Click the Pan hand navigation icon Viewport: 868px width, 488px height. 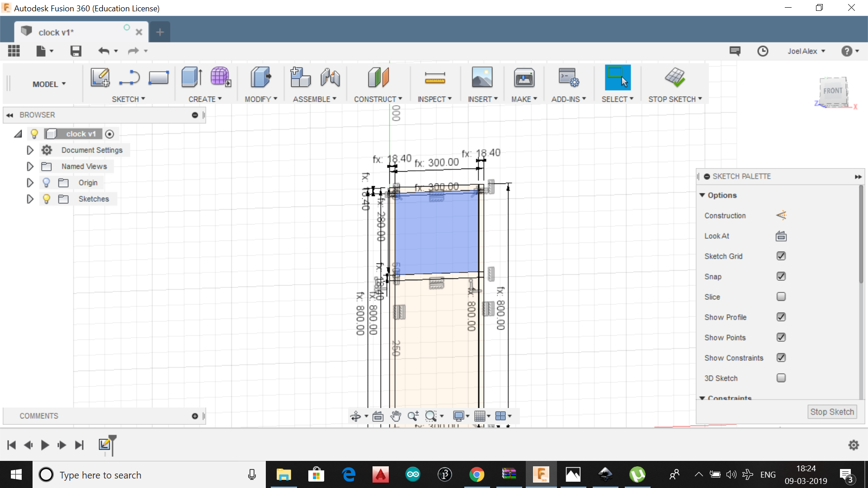(x=396, y=416)
